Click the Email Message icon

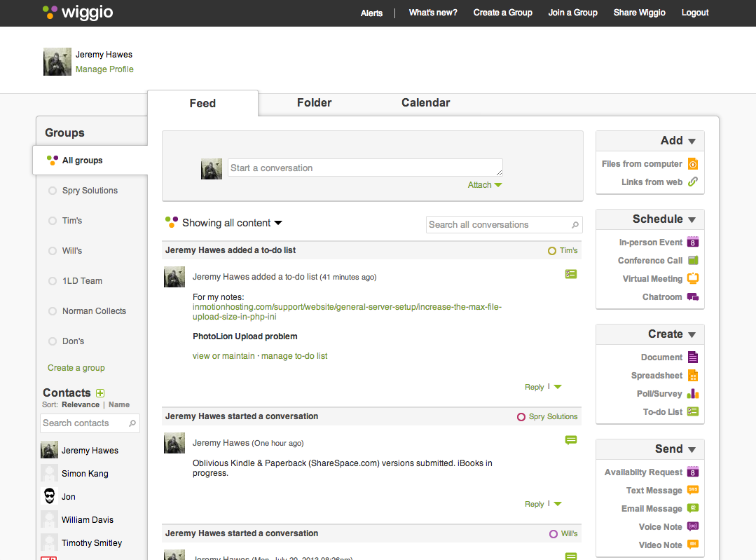pyautogui.click(x=693, y=508)
